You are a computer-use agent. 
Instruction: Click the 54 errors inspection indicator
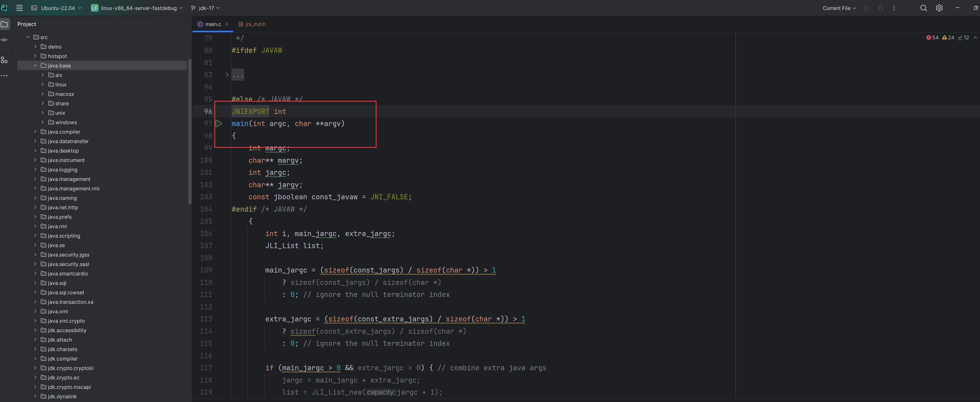tap(933, 38)
